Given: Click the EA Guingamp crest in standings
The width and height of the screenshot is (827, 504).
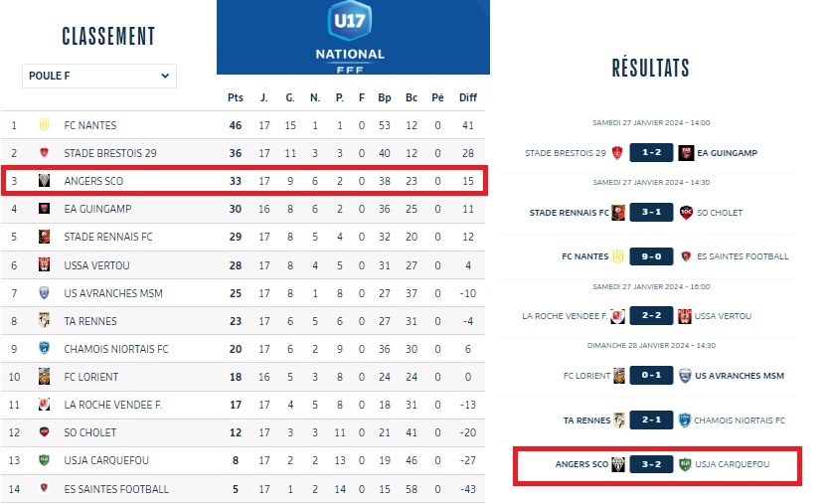Looking at the screenshot, I should [x=44, y=209].
